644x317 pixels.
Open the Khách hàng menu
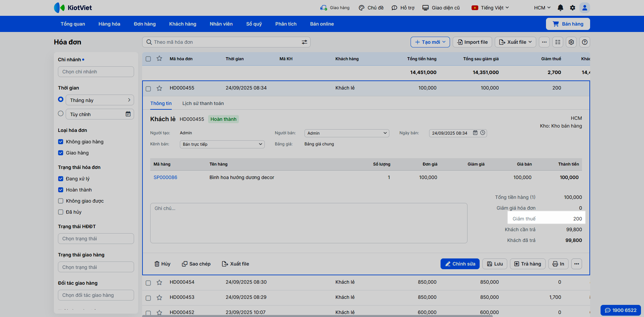[183, 24]
